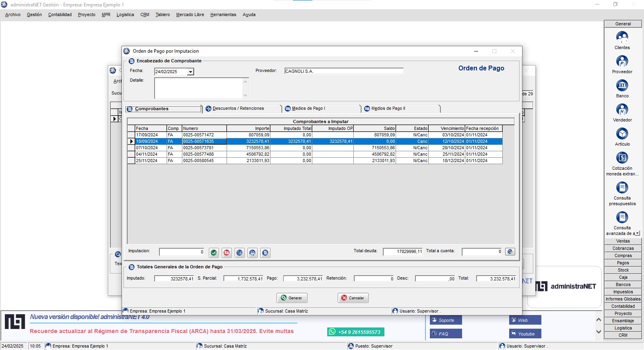This screenshot has width=644, height=350.
Task: Open the Herramientas menu
Action: coord(223,14)
